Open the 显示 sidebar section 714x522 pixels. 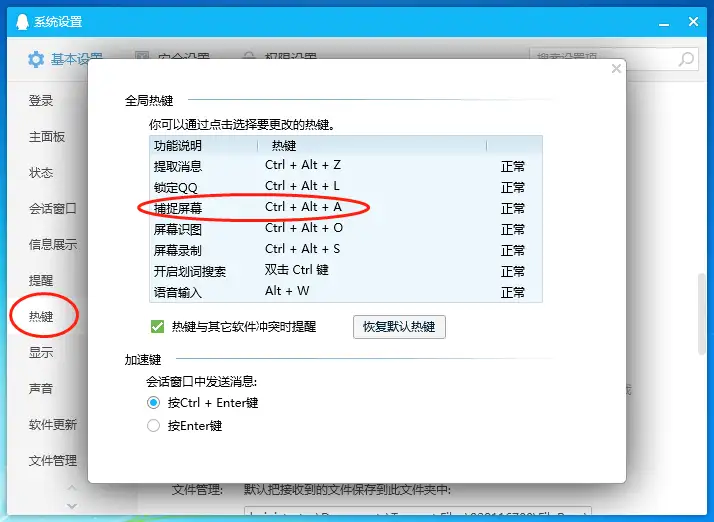41,352
